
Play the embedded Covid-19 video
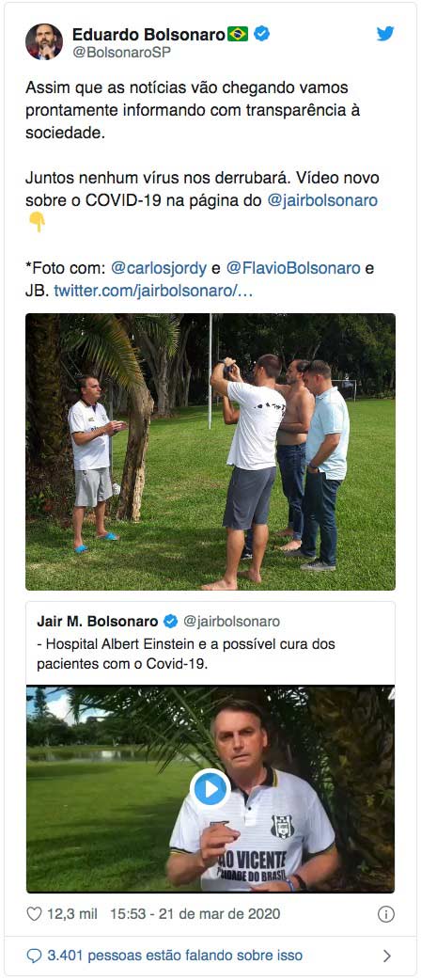click(x=210, y=789)
